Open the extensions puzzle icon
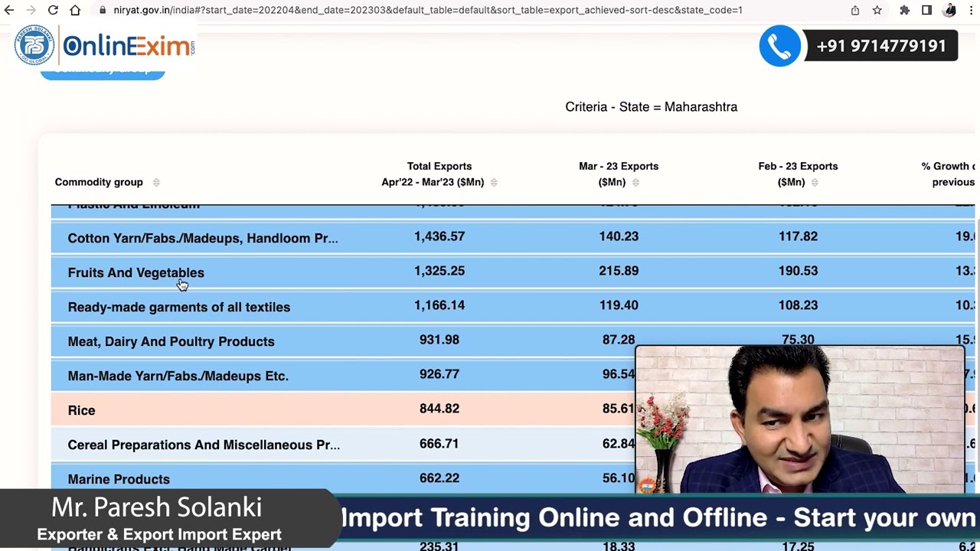Image resolution: width=980 pixels, height=551 pixels. (x=905, y=10)
